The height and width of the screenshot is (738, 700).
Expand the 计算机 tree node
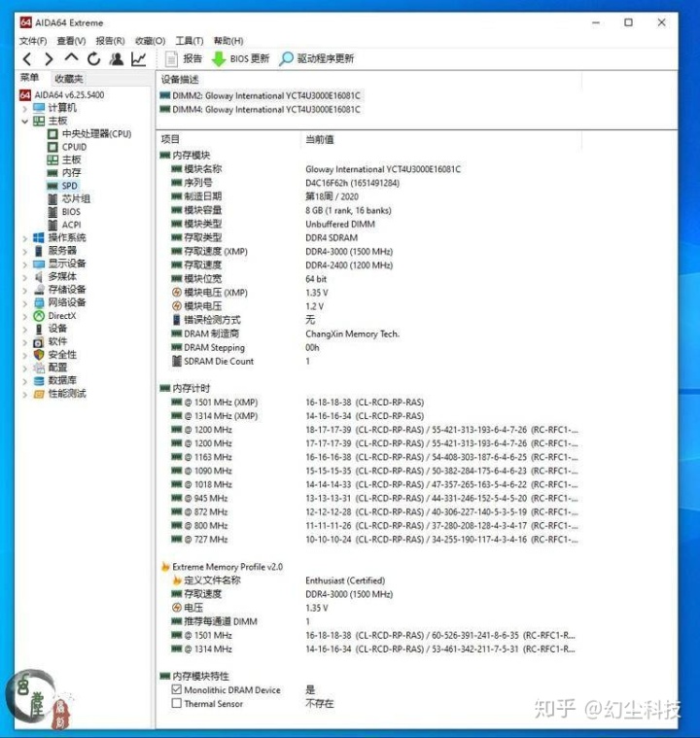25,109
